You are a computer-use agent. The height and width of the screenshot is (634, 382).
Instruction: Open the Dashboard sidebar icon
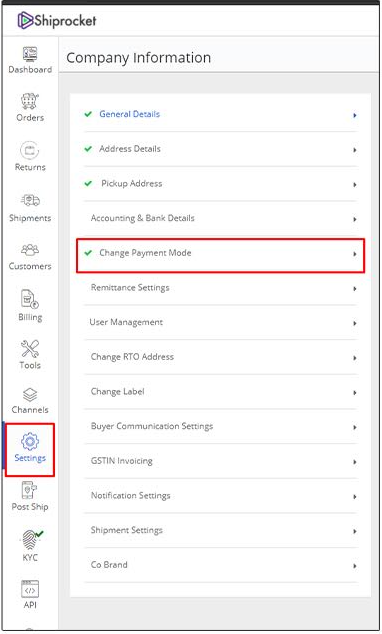[x=30, y=54]
